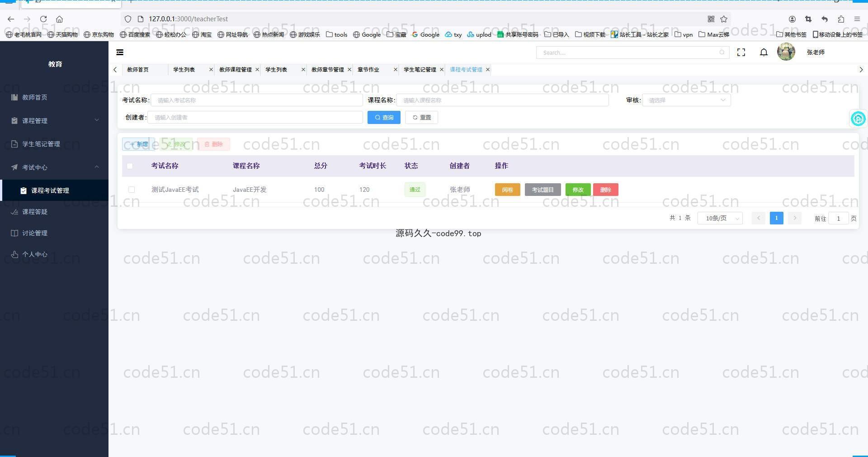Toggle fullscreen mode icon
Image resolution: width=868 pixels, height=457 pixels.
pos(741,52)
